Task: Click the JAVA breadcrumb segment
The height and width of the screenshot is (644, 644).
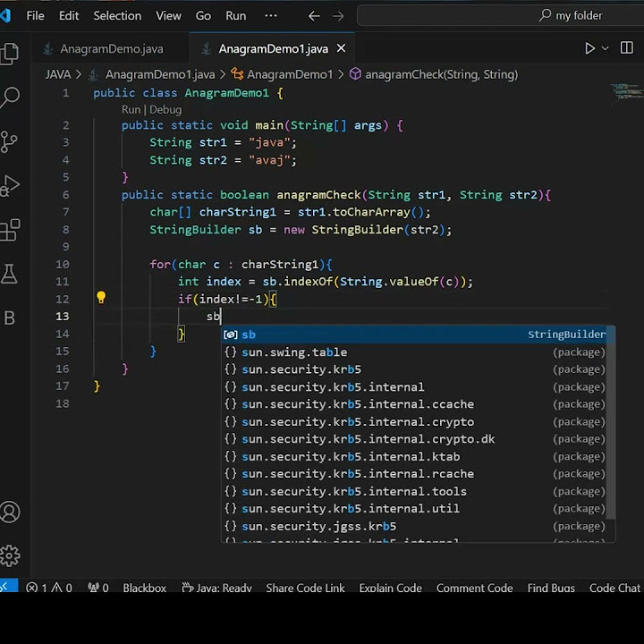Action: (x=58, y=74)
